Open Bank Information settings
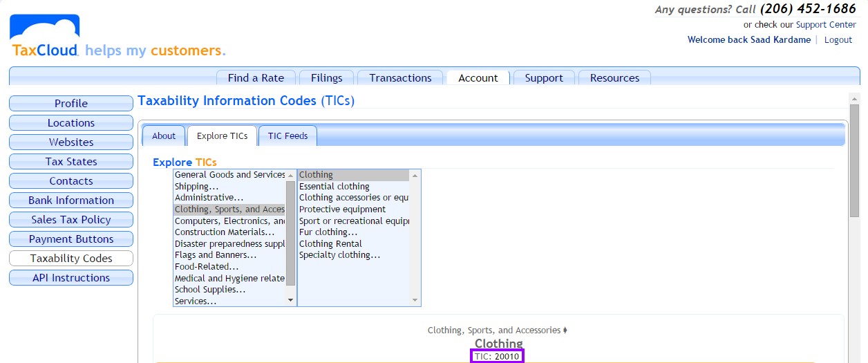This screenshot has width=868, height=363. coord(71,201)
